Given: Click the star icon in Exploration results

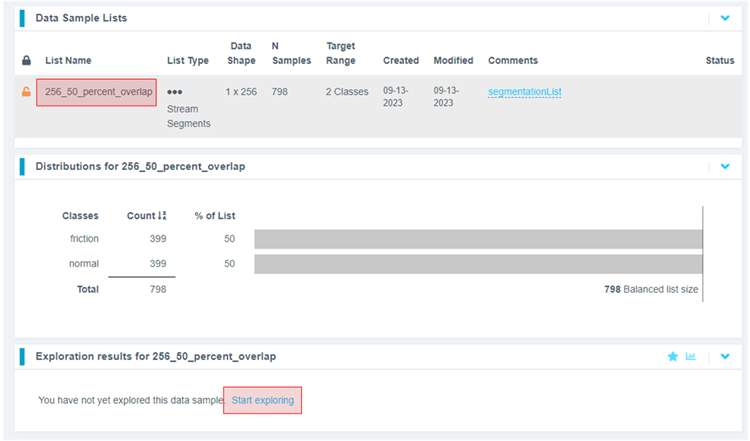Looking at the screenshot, I should [673, 356].
